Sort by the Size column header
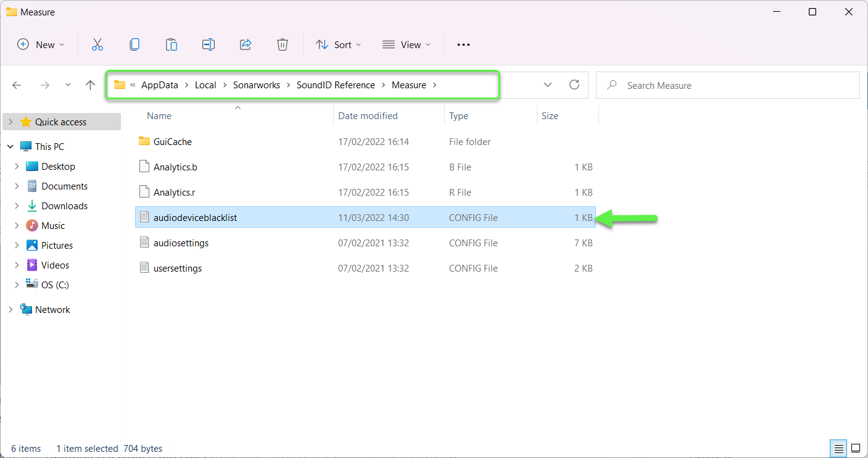868x458 pixels. (x=550, y=115)
